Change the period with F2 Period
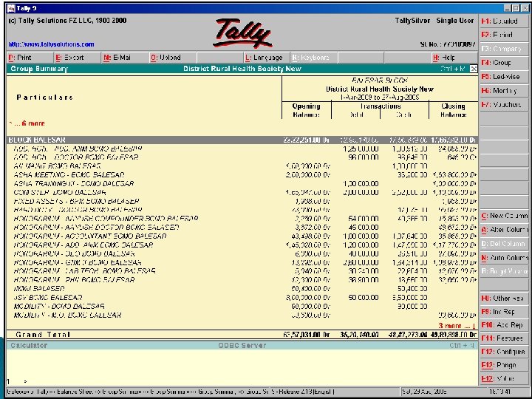532x399 pixels. 504,35
